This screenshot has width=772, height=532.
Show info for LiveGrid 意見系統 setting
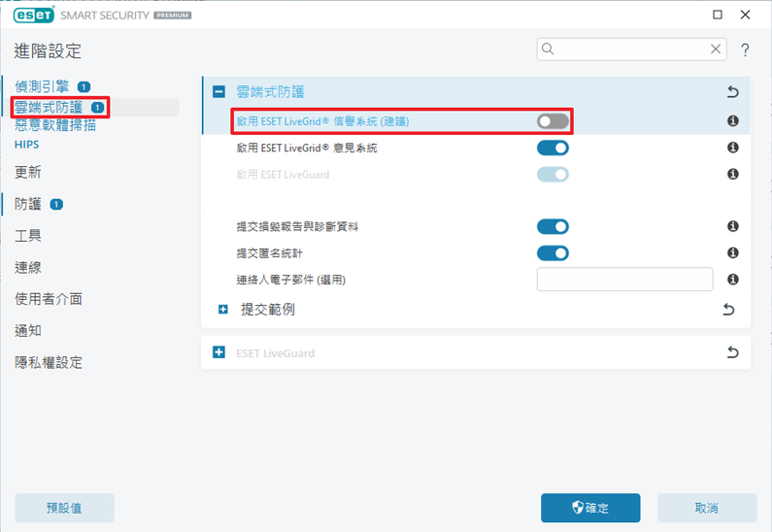[x=732, y=148]
